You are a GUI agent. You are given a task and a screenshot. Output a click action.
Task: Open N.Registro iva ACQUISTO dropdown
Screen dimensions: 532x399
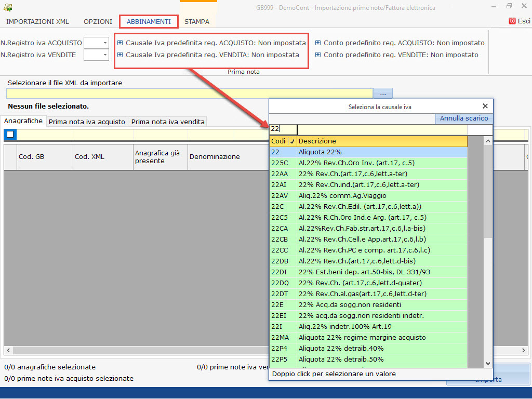(x=105, y=43)
